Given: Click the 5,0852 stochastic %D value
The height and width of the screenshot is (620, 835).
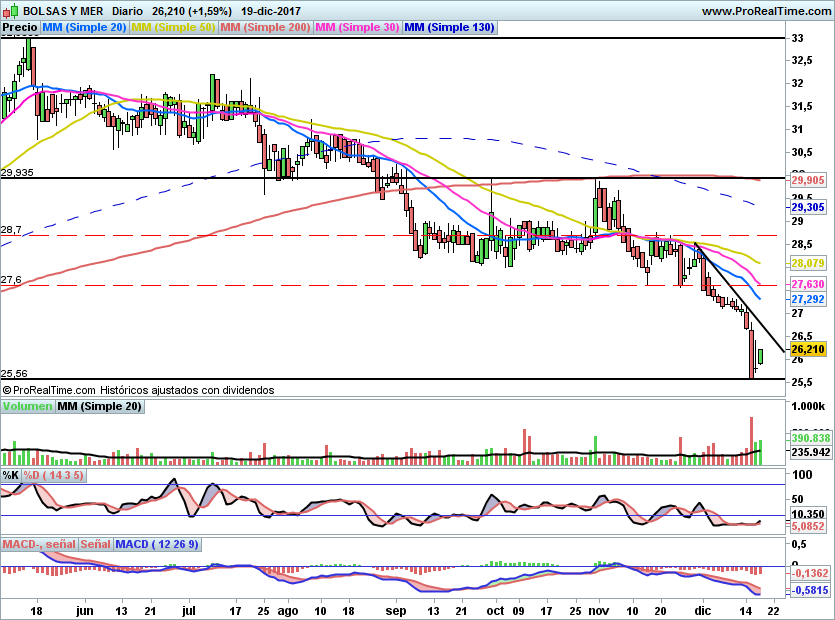Looking at the screenshot, I should pyautogui.click(x=808, y=527).
